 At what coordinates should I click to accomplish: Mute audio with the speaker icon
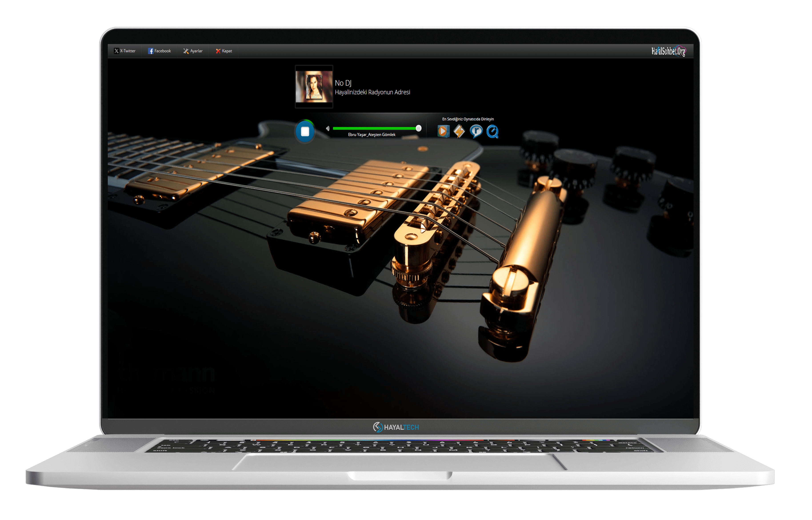point(328,128)
